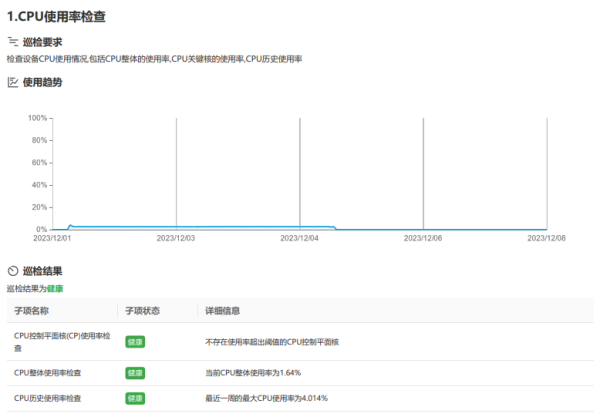Select the CPU整体使用率检查 row name
The image size is (600, 417).
(x=48, y=373)
